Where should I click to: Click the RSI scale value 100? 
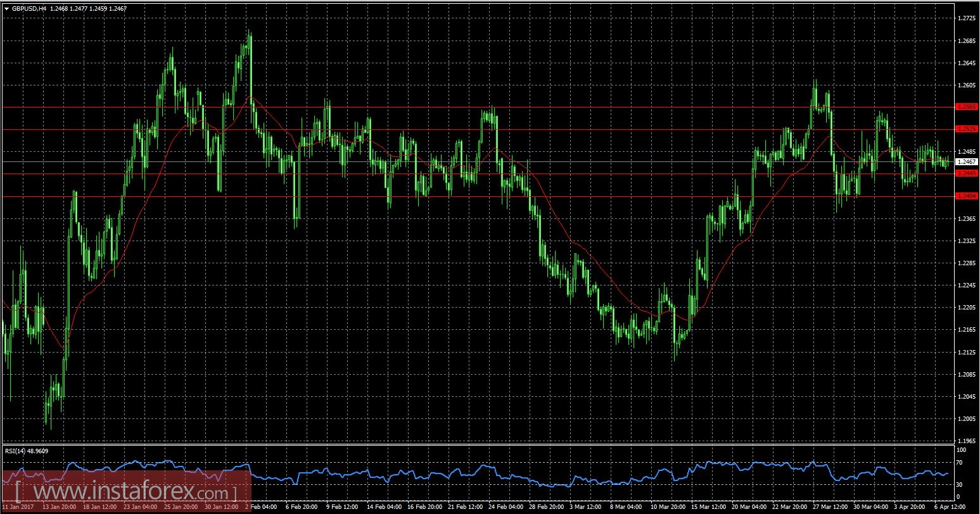coord(961,450)
